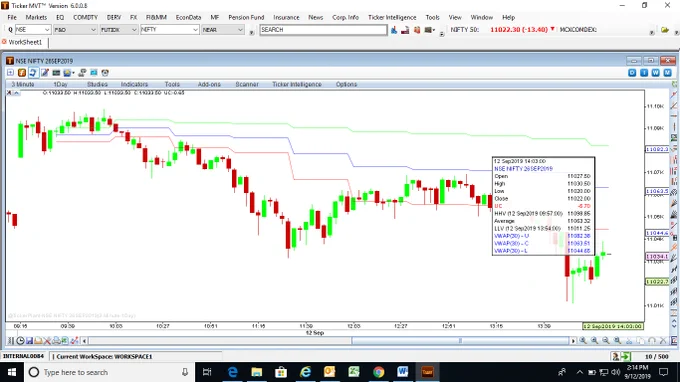Switch to the WorkSheet1 tab

click(25, 42)
